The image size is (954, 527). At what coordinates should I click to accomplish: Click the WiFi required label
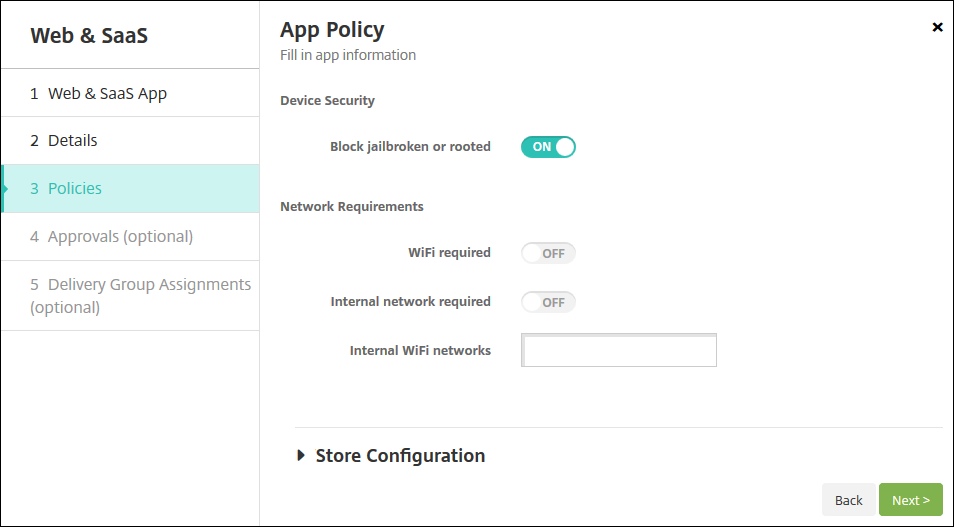pos(449,253)
